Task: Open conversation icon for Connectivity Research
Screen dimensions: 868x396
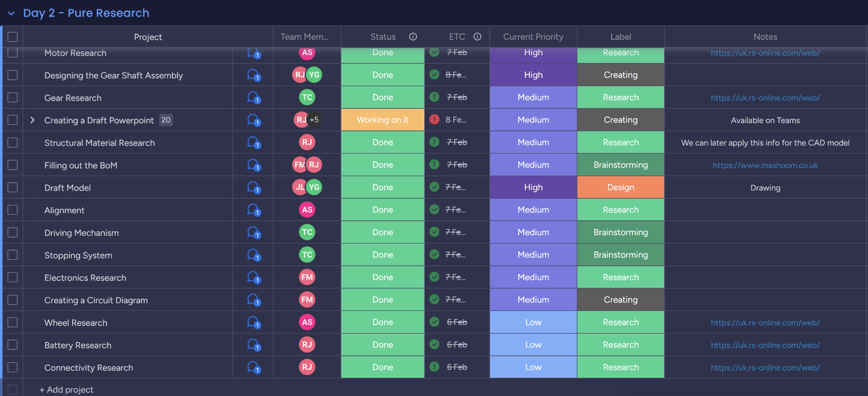Action: (254, 368)
